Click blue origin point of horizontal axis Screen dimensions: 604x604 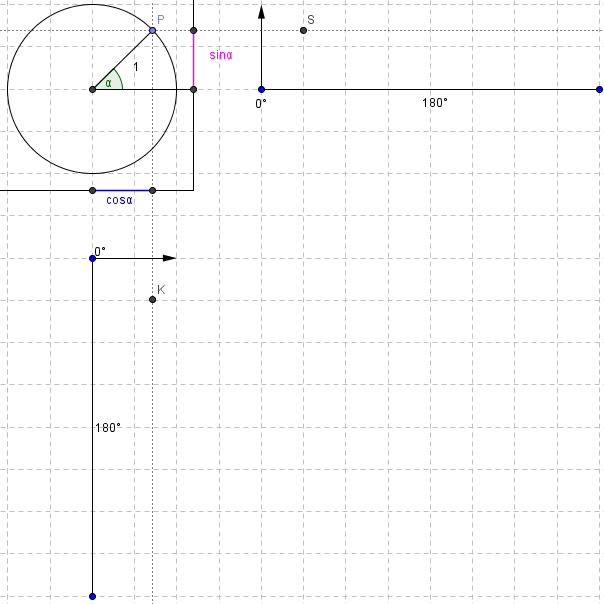pos(261,90)
